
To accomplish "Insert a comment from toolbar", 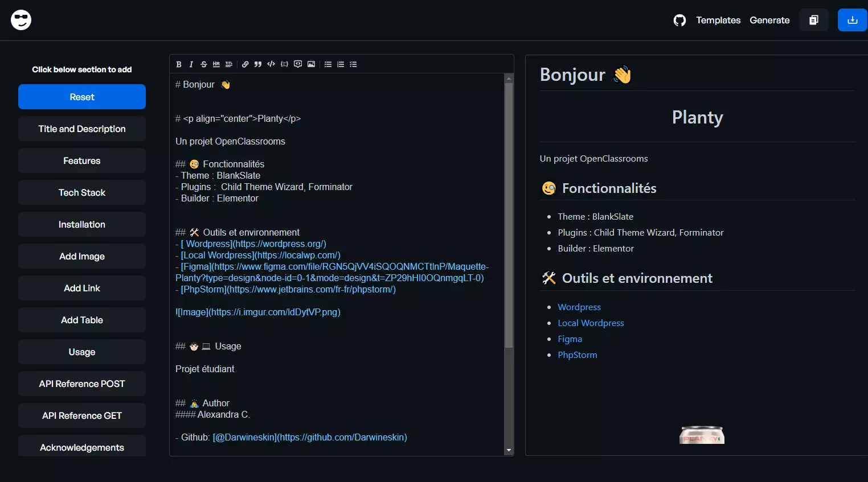I will [298, 64].
